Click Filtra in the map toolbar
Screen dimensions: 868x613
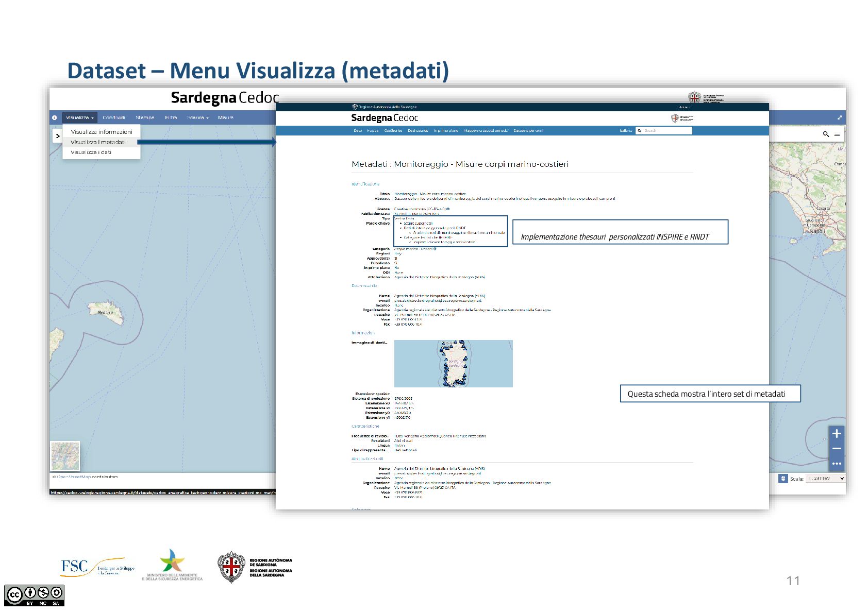pyautogui.click(x=171, y=118)
